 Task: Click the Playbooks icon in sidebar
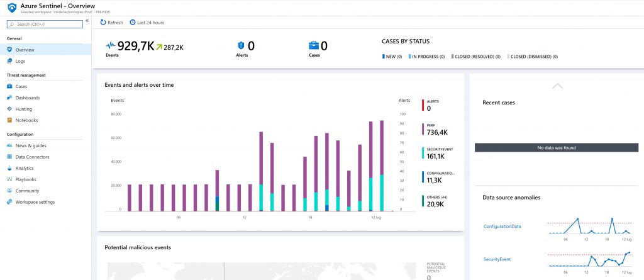point(9,180)
